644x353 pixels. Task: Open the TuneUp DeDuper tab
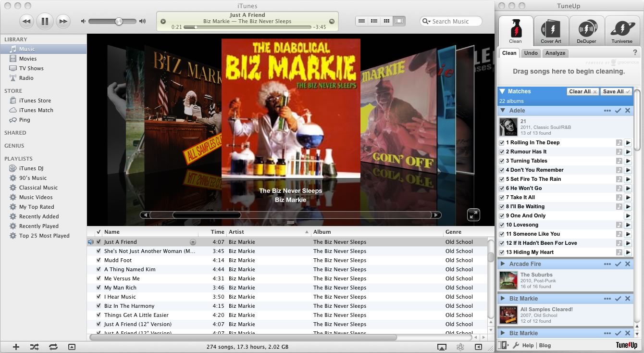(587, 31)
